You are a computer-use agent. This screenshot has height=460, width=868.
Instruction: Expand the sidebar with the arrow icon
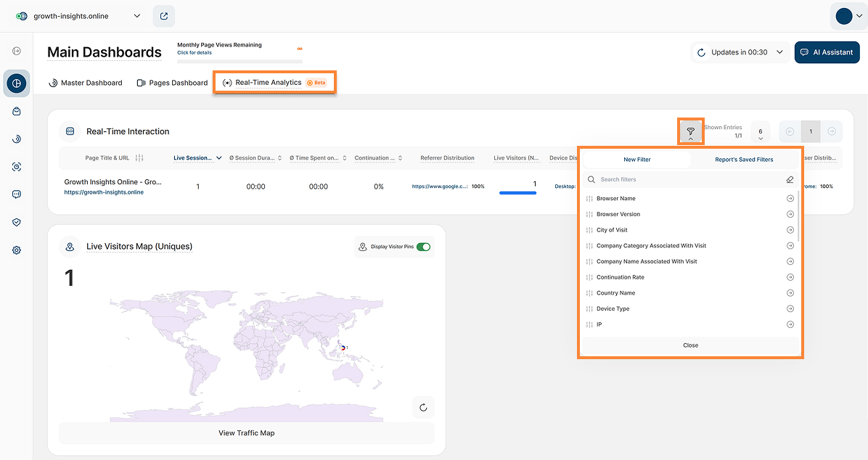[17, 51]
